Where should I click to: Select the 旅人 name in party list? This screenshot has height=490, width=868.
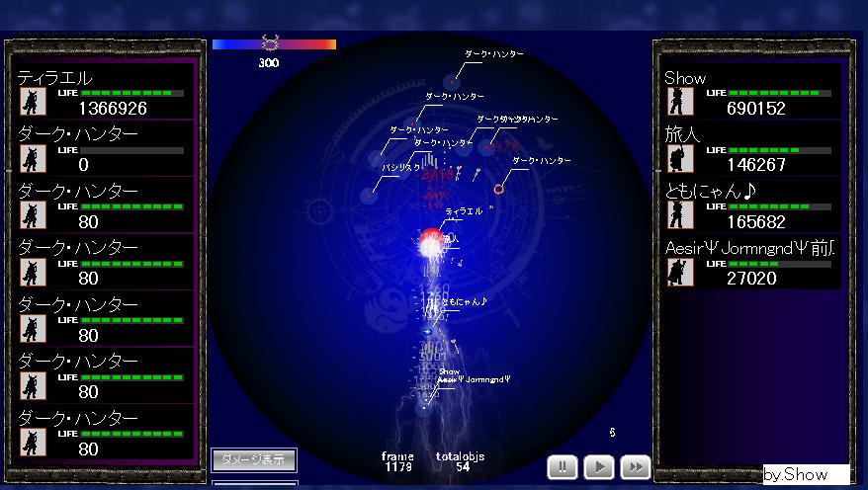pos(682,134)
